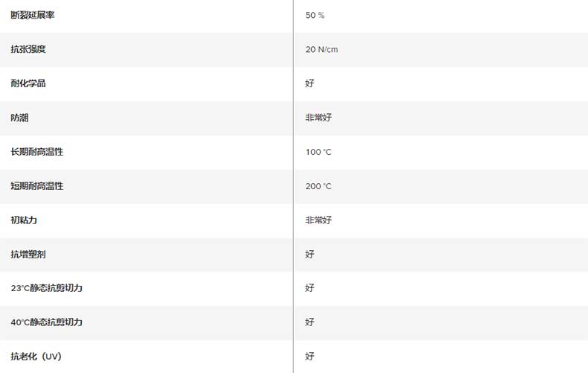588x373 pixels.
Task: Select the 100 °C temperature value
Action: pos(319,152)
